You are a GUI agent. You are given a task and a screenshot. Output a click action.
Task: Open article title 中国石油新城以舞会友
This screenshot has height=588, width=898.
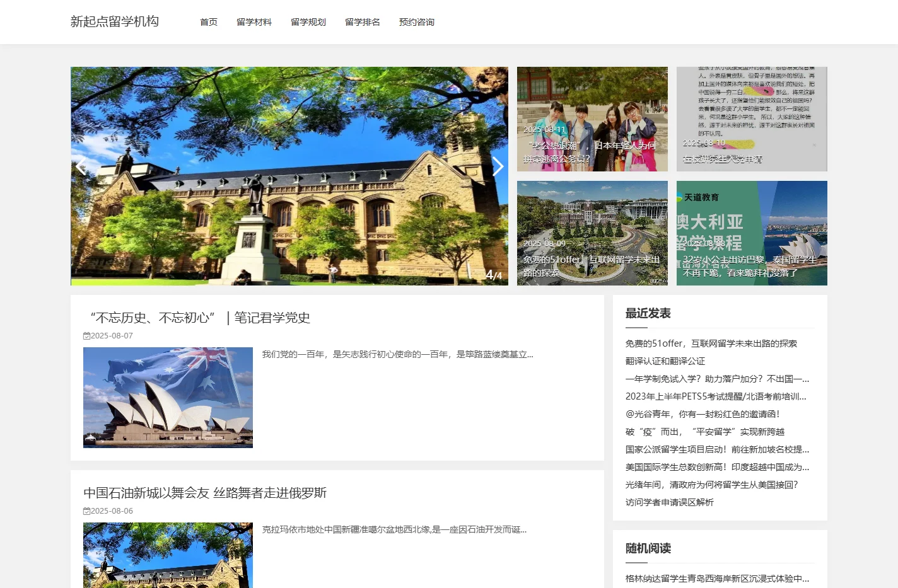click(205, 493)
